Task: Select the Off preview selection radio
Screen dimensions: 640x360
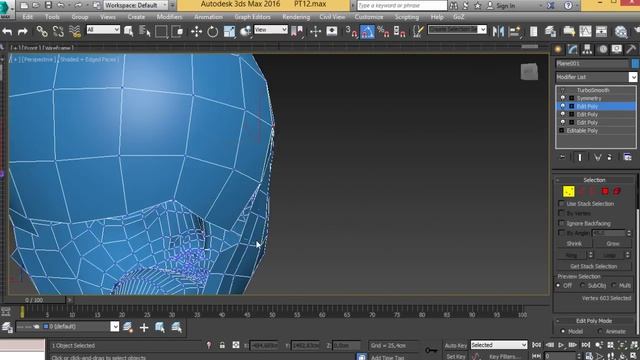Action: tap(558, 285)
